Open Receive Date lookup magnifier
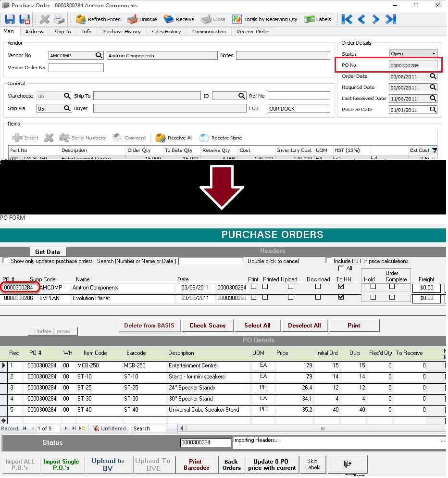Viewport: 448px width, 478px height. coord(433,109)
